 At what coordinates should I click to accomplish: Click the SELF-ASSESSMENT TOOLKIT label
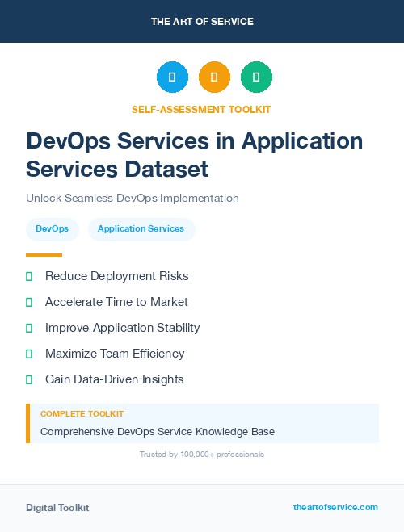[x=201, y=110]
